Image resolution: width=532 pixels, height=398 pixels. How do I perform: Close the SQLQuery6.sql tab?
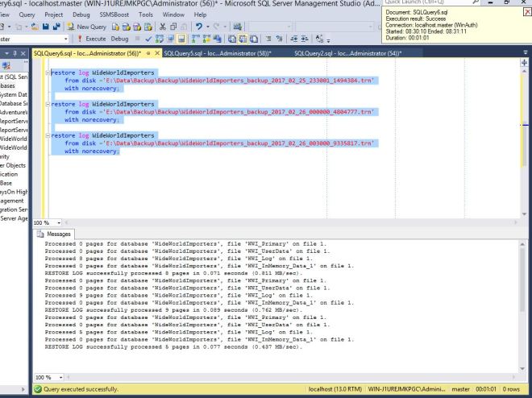[157, 53]
